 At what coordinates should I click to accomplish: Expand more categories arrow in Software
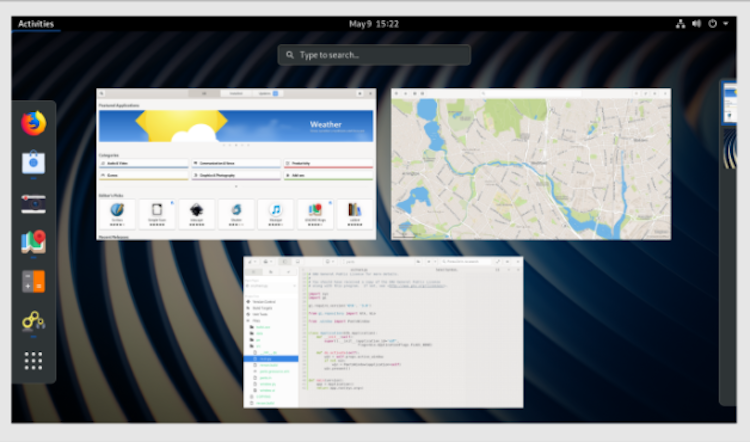pos(236,186)
